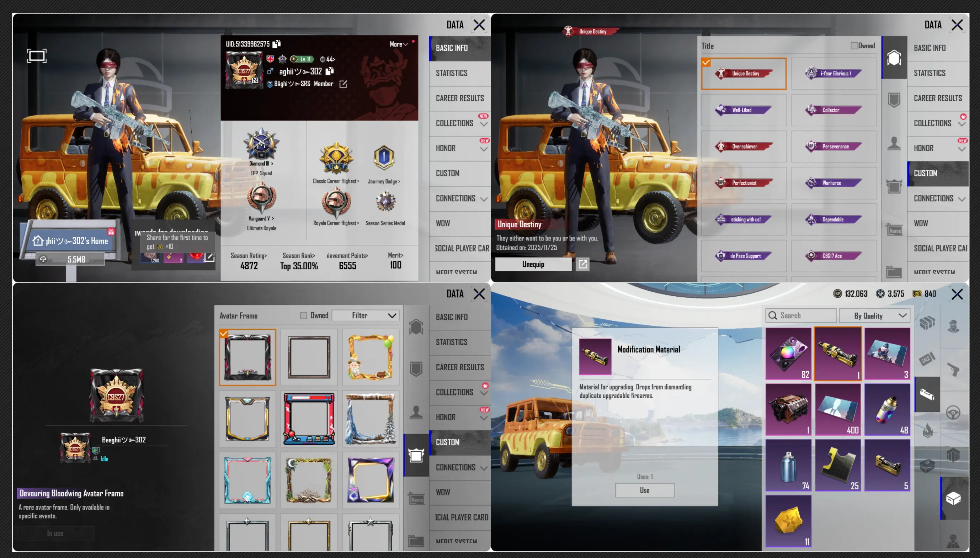Open the steering wheel vehicle category

[x=953, y=413]
